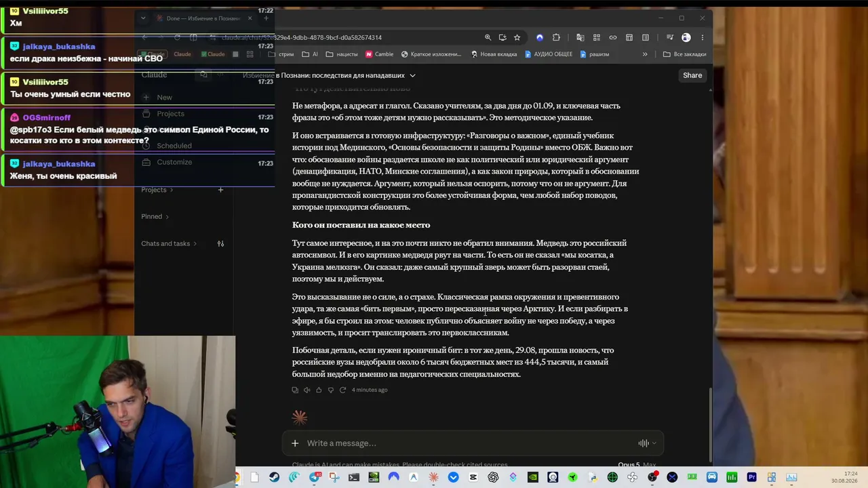
Task: Click the Chrome address bar URL
Action: (302, 37)
